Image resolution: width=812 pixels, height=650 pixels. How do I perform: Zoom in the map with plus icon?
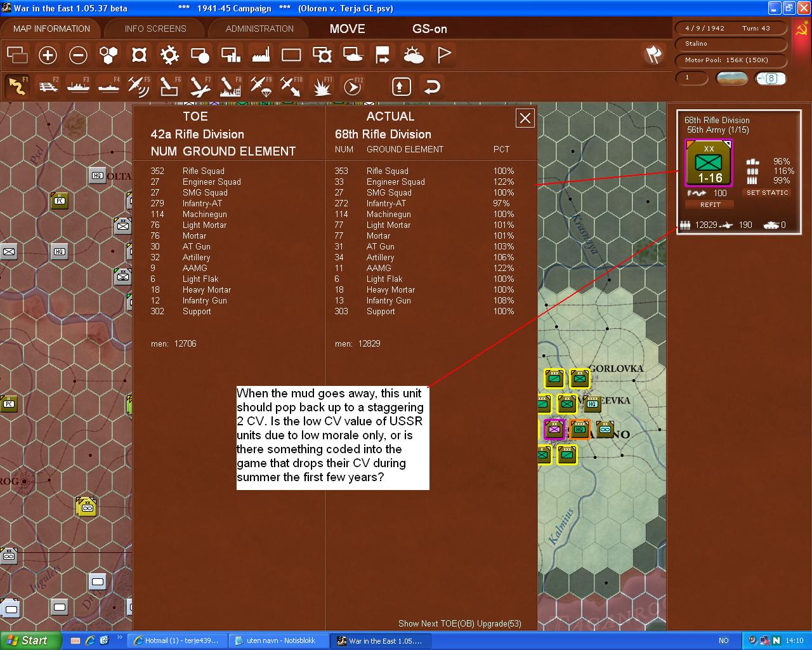[x=48, y=55]
